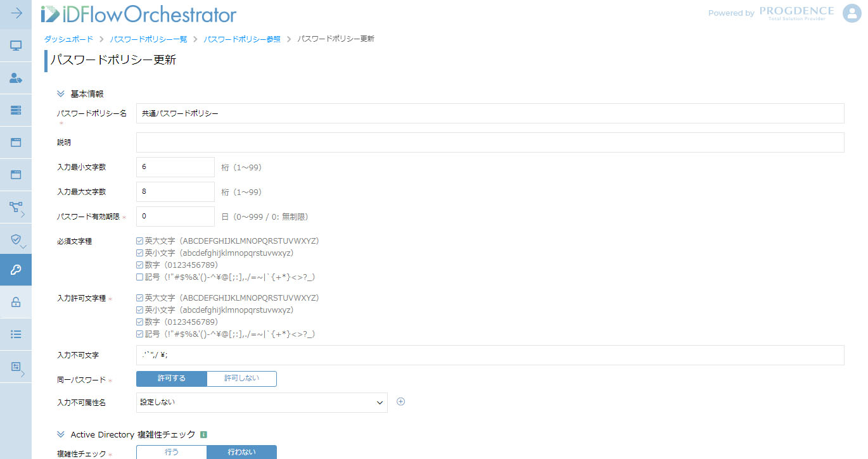Go to パスワードポリシー一覧 breadcrumb
The image size is (868, 459).
pos(148,39)
